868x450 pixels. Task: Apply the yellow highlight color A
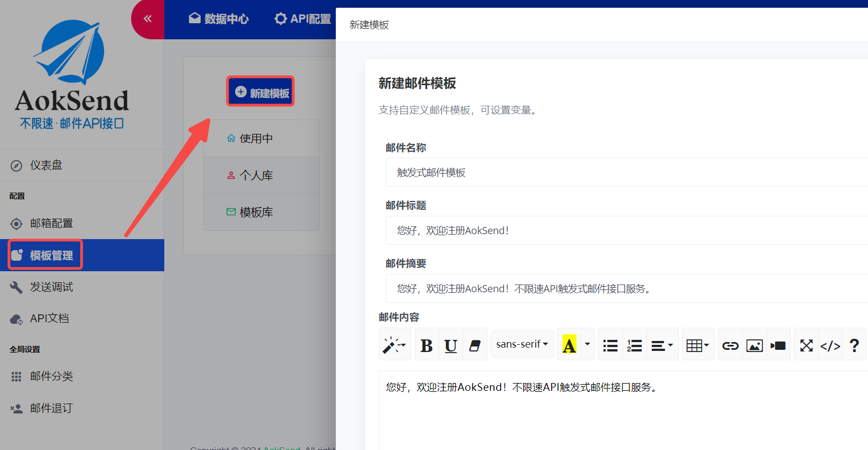click(x=569, y=345)
